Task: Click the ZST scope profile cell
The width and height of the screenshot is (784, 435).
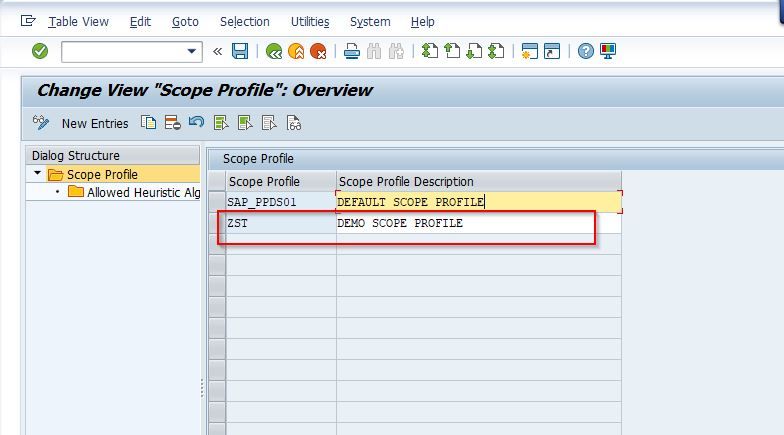Action: pos(281,223)
